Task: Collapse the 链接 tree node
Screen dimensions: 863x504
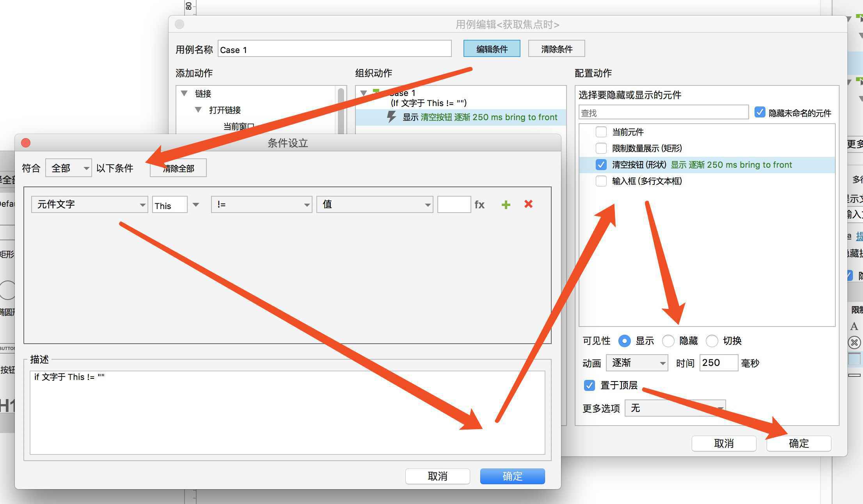Action: pos(184,93)
